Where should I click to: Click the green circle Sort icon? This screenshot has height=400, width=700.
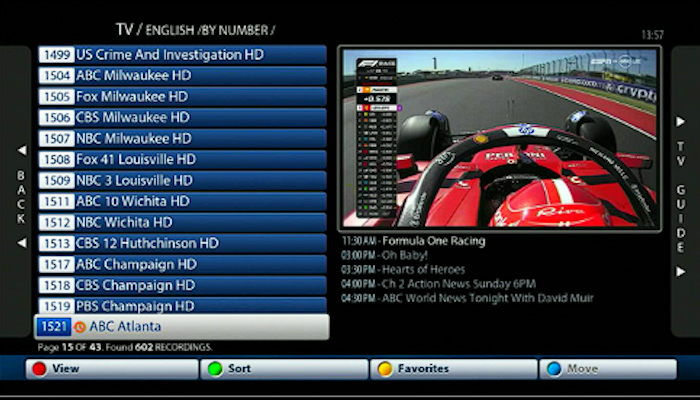tap(214, 369)
